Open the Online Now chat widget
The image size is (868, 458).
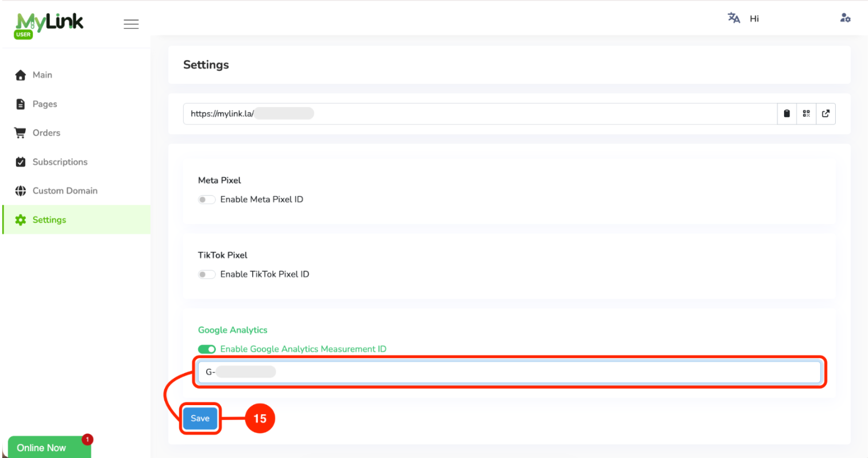point(49,447)
